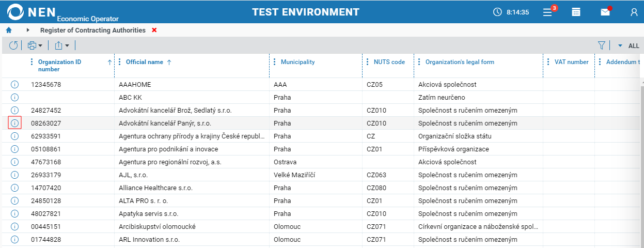Sort by Organization's legal form column
The width and height of the screenshot is (644, 248).
coord(460,62)
